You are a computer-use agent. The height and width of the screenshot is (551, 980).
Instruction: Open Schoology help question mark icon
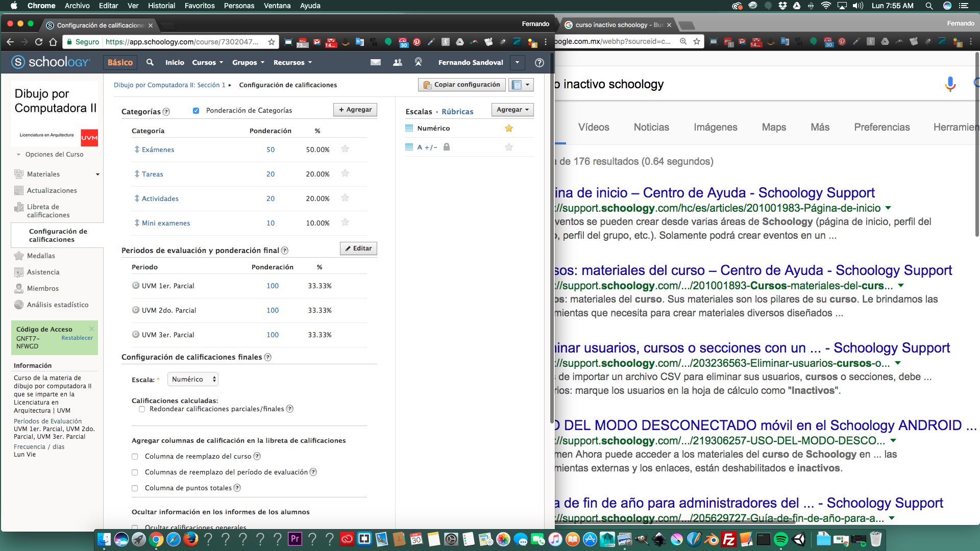click(539, 63)
